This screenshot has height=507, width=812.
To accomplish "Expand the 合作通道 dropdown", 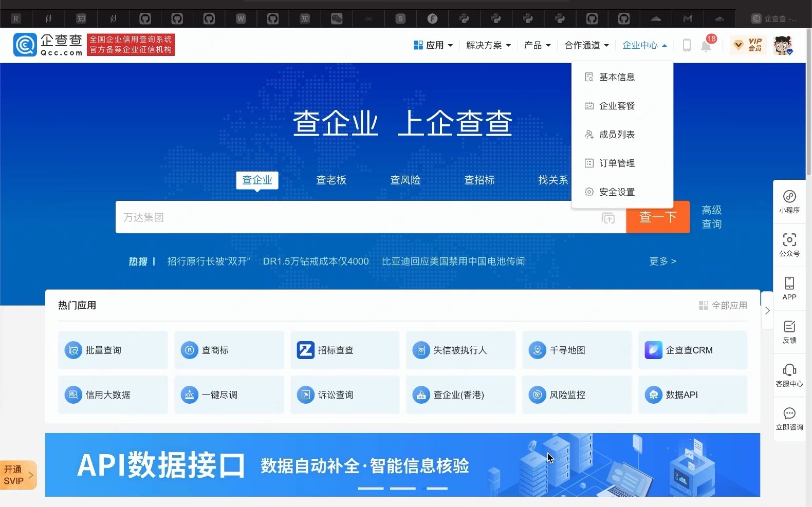I will (x=586, y=45).
